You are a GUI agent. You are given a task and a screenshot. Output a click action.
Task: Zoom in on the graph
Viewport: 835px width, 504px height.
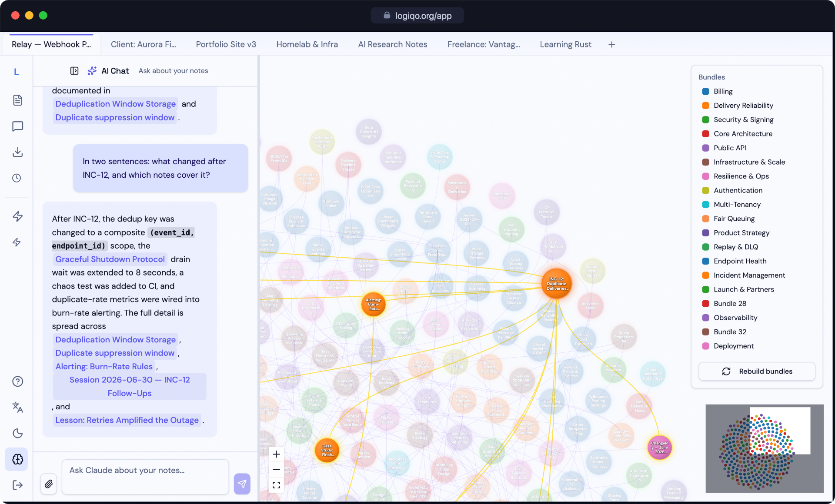276,454
